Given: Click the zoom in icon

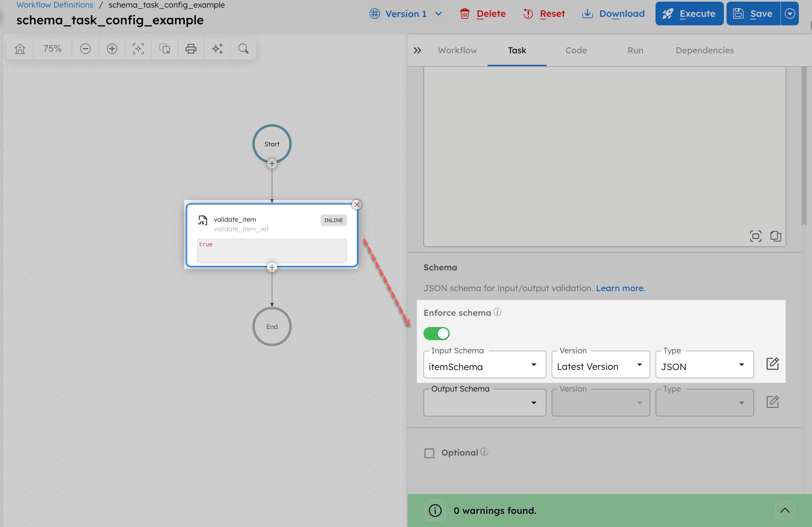Looking at the screenshot, I should pyautogui.click(x=111, y=48).
